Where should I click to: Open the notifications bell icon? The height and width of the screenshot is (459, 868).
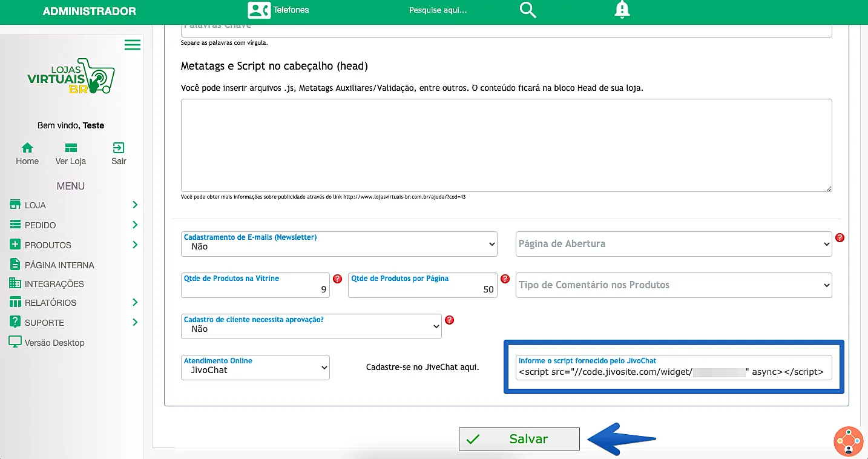click(622, 10)
